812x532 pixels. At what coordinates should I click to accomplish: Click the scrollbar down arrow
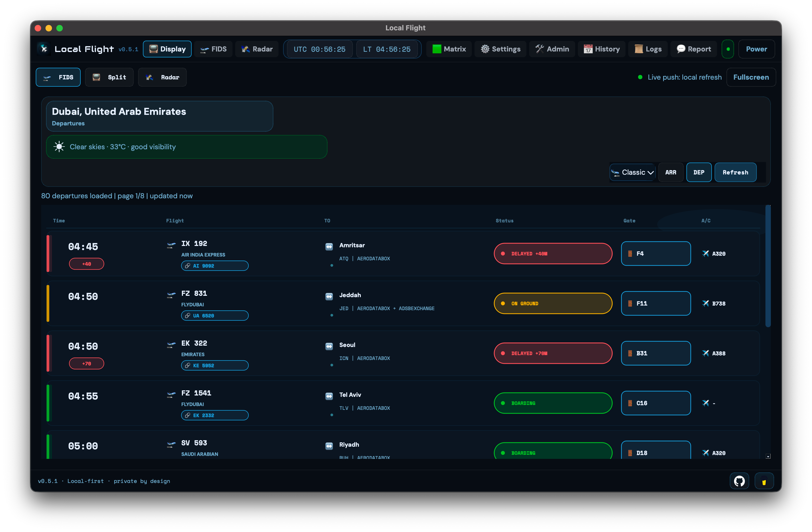pyautogui.click(x=768, y=456)
